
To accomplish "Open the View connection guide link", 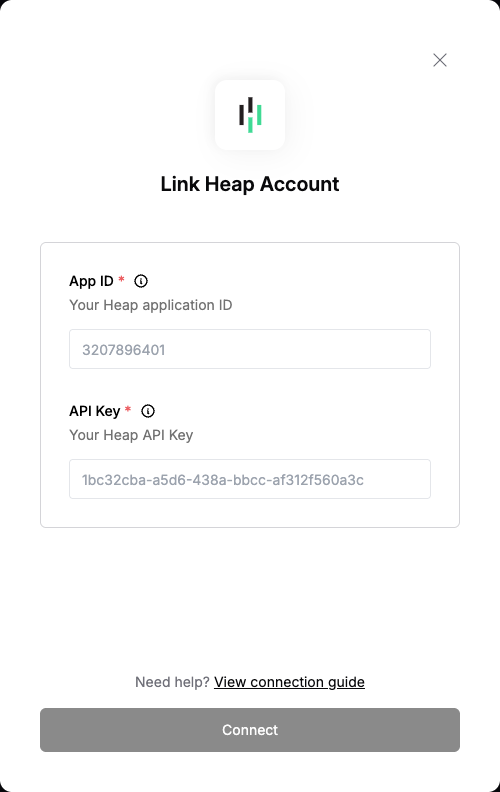I will click(x=289, y=682).
